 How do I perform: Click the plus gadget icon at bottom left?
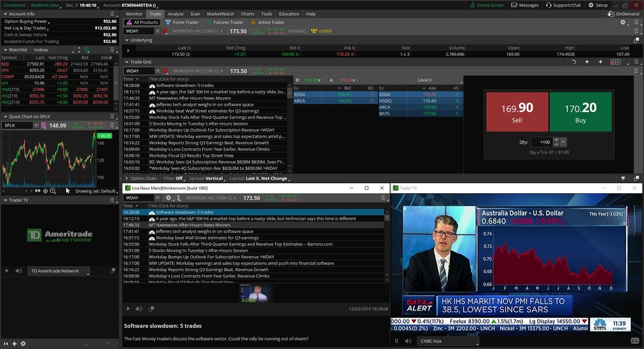point(14,344)
